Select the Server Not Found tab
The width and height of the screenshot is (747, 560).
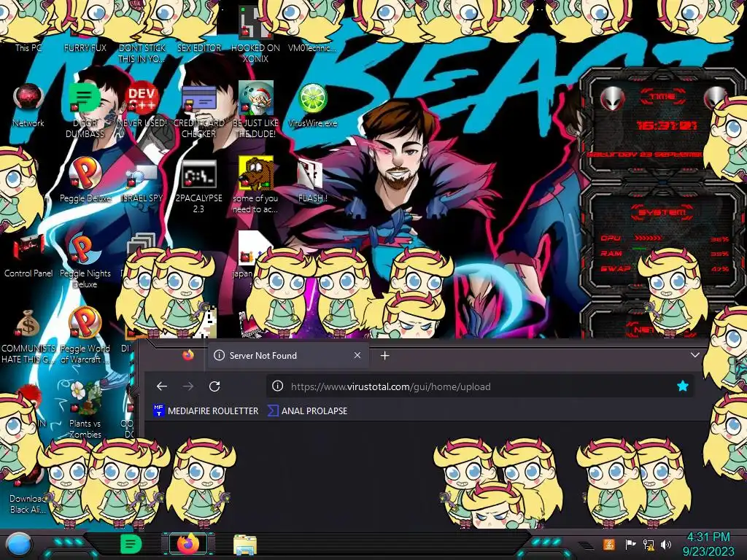287,355
